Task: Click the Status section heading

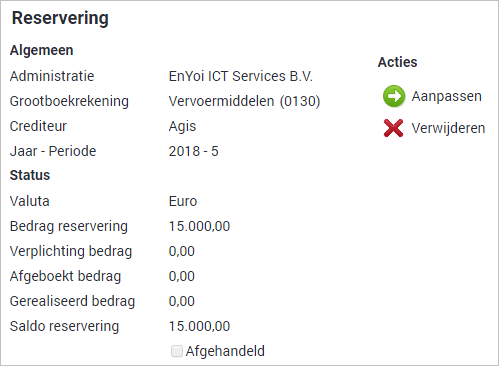Action: pyautogui.click(x=30, y=175)
